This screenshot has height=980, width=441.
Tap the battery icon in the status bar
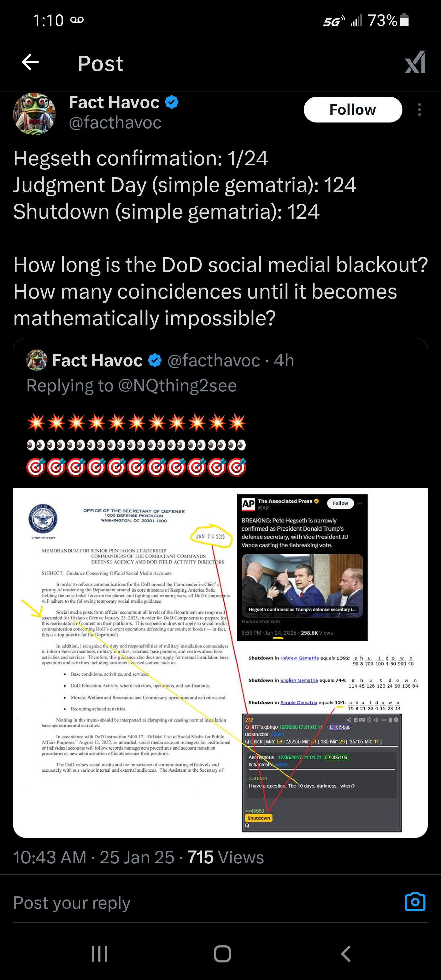click(405, 20)
